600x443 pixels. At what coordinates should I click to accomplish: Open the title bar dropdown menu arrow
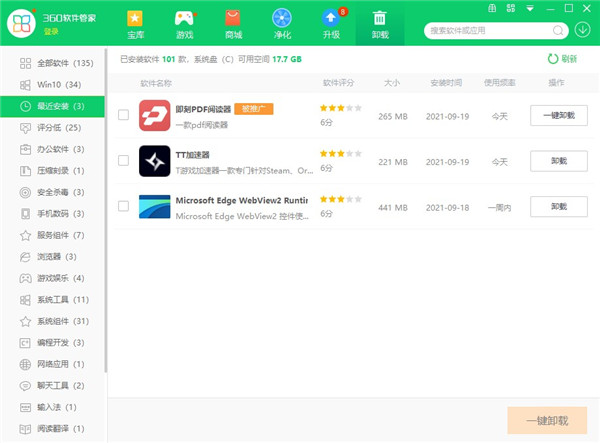[x=530, y=8]
